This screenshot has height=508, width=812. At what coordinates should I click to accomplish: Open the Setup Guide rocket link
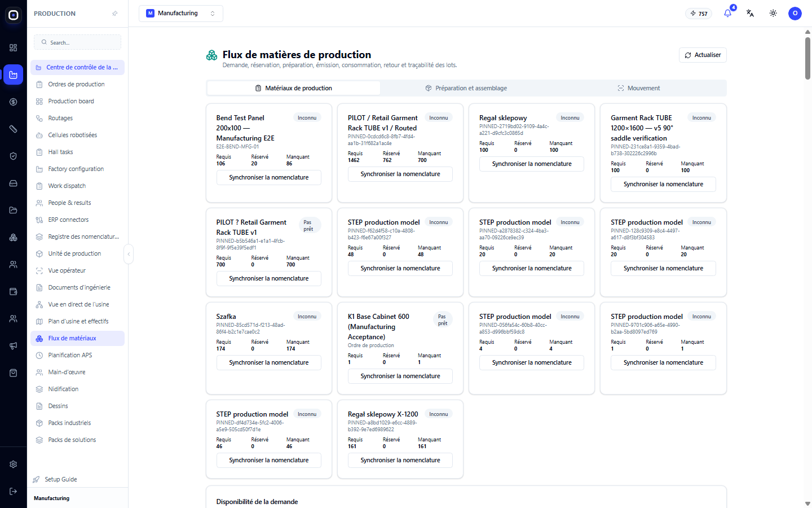[55, 479]
